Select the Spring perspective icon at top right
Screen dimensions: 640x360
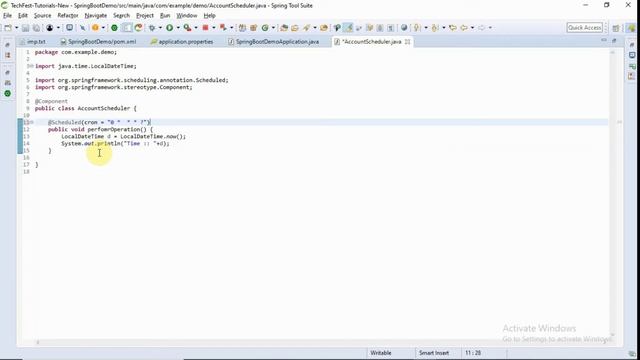pos(631,28)
